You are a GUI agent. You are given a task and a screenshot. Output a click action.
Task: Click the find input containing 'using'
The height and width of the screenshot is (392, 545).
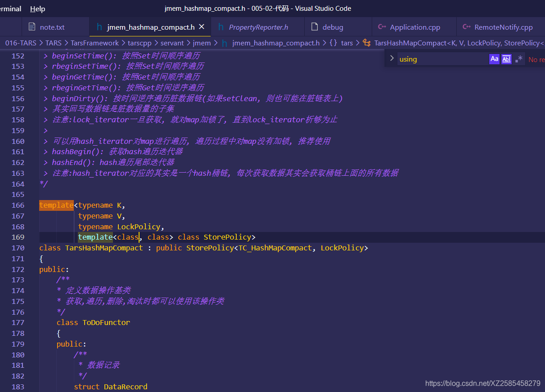pos(443,59)
